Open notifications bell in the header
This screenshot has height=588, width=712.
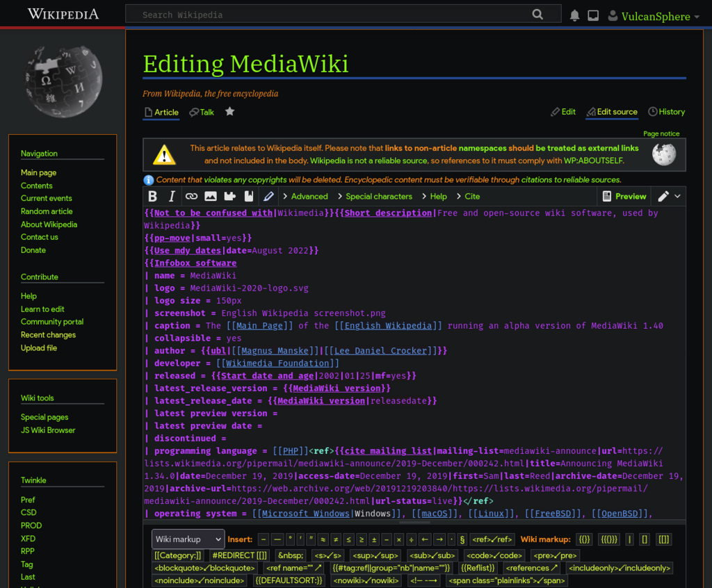[574, 15]
